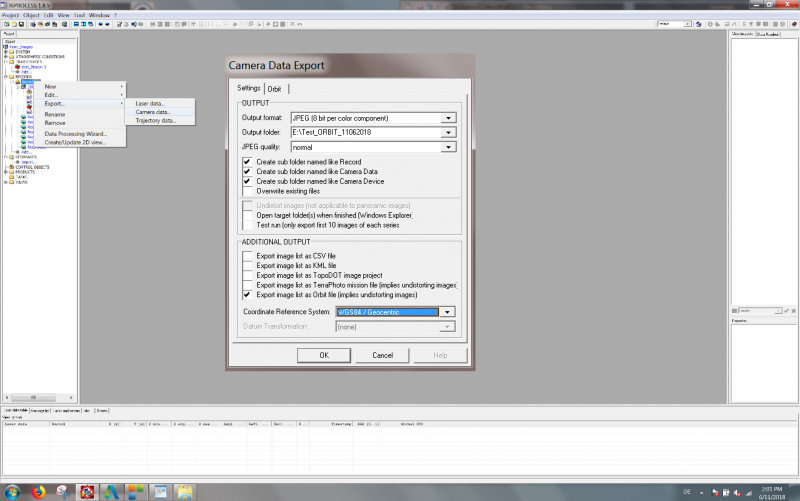This screenshot has height=501, width=800.
Task: Expand the SYSTEM tree node
Action: click(x=6, y=52)
